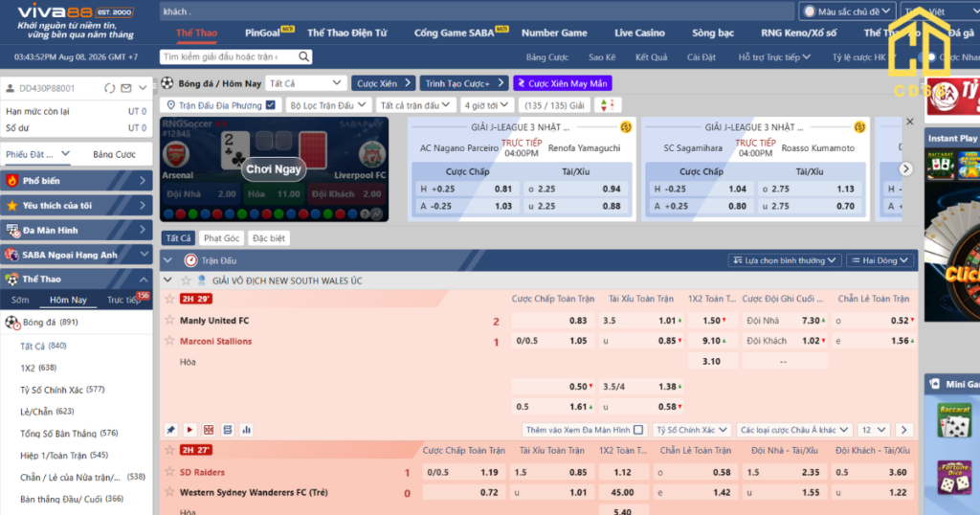Open the score list icon in match toolbar
The height and width of the screenshot is (515, 980).
[x=228, y=430]
